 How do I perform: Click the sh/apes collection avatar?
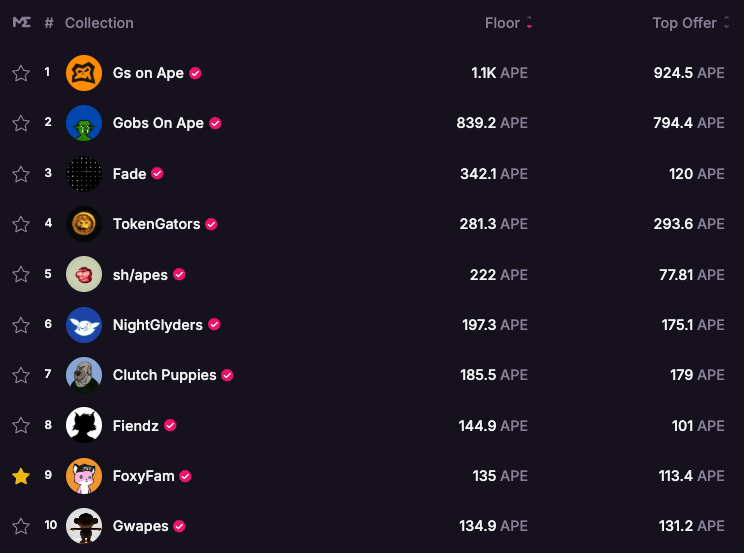coord(84,274)
